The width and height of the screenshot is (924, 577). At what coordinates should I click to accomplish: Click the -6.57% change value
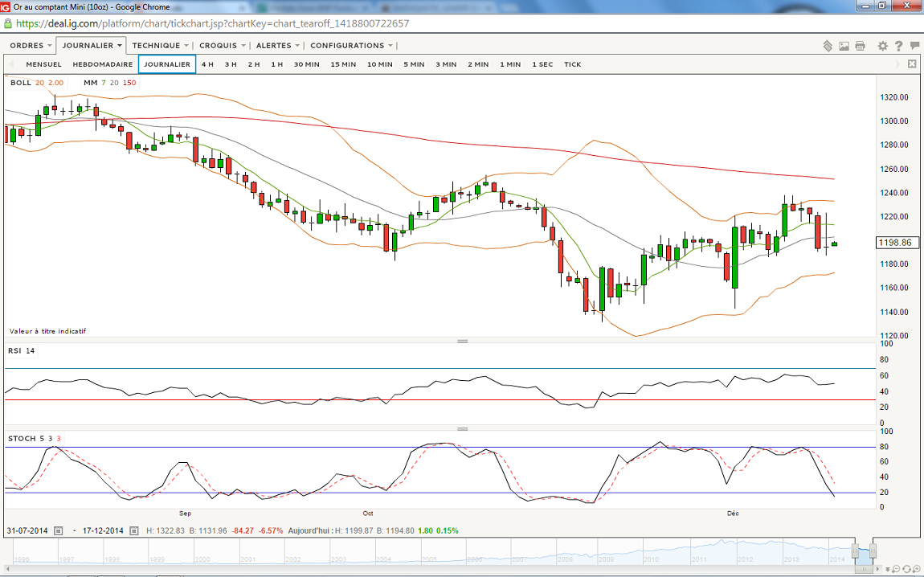coord(271,531)
